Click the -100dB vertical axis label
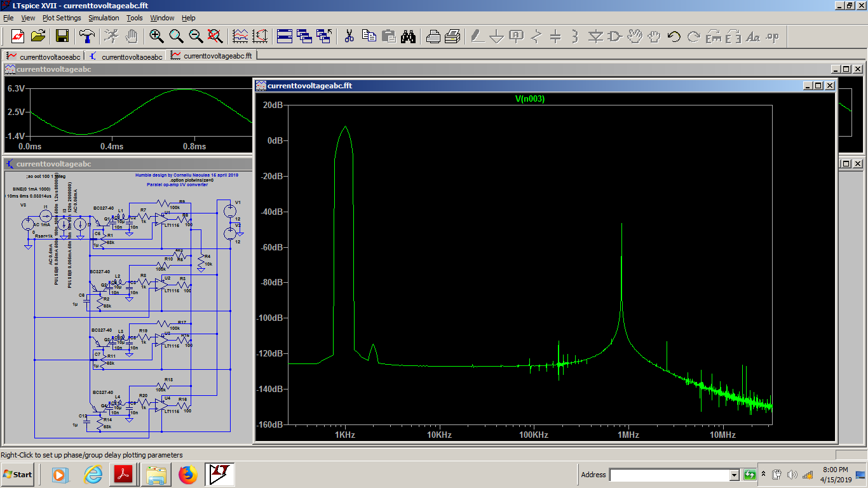This screenshot has width=868, height=488. click(x=270, y=318)
